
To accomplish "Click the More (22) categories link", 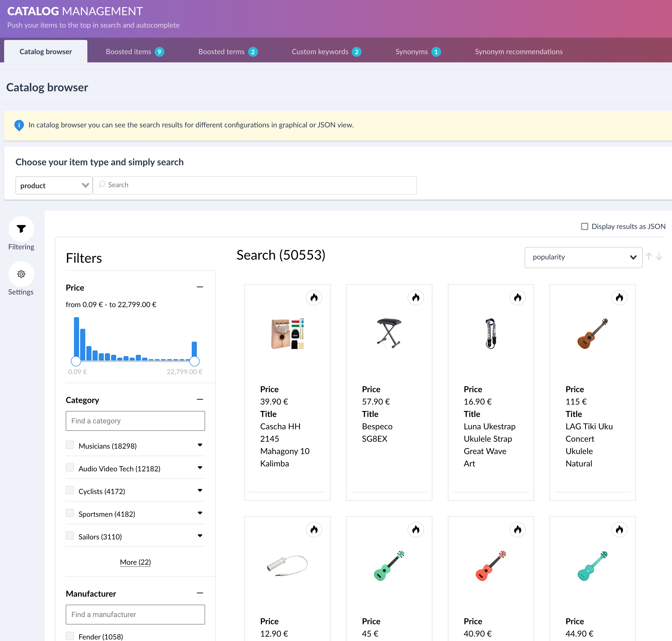I will coord(135,562).
